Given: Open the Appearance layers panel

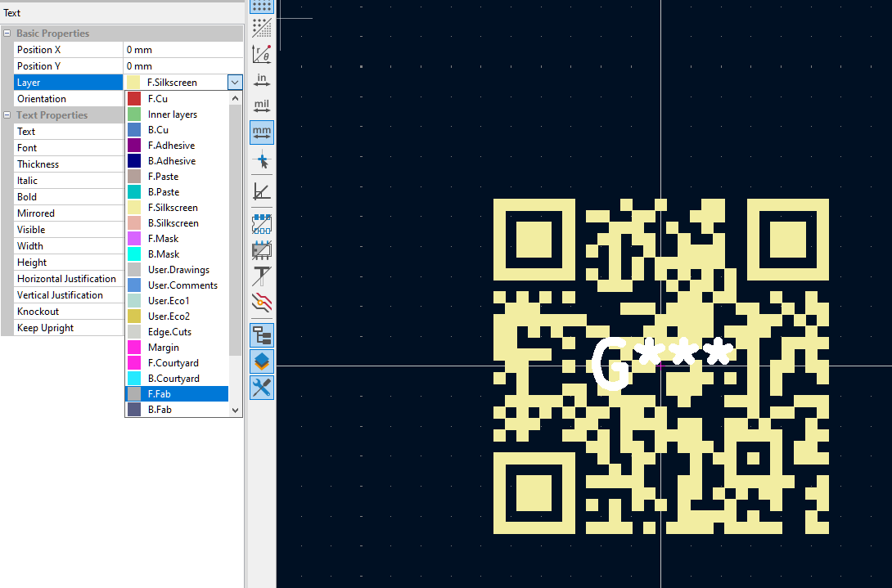Looking at the screenshot, I should click(262, 361).
